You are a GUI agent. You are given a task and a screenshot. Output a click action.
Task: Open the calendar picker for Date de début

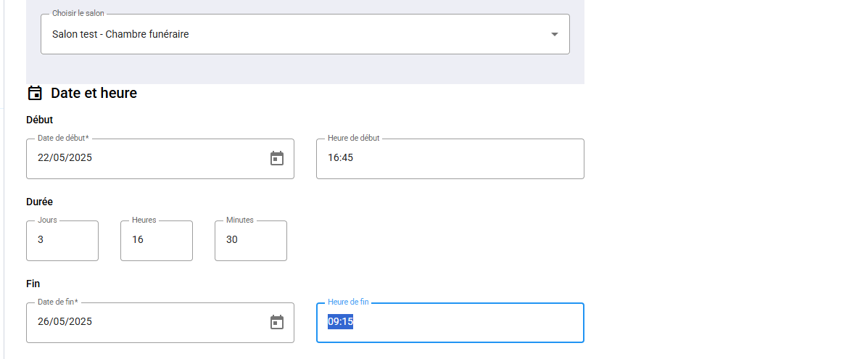pyautogui.click(x=277, y=158)
